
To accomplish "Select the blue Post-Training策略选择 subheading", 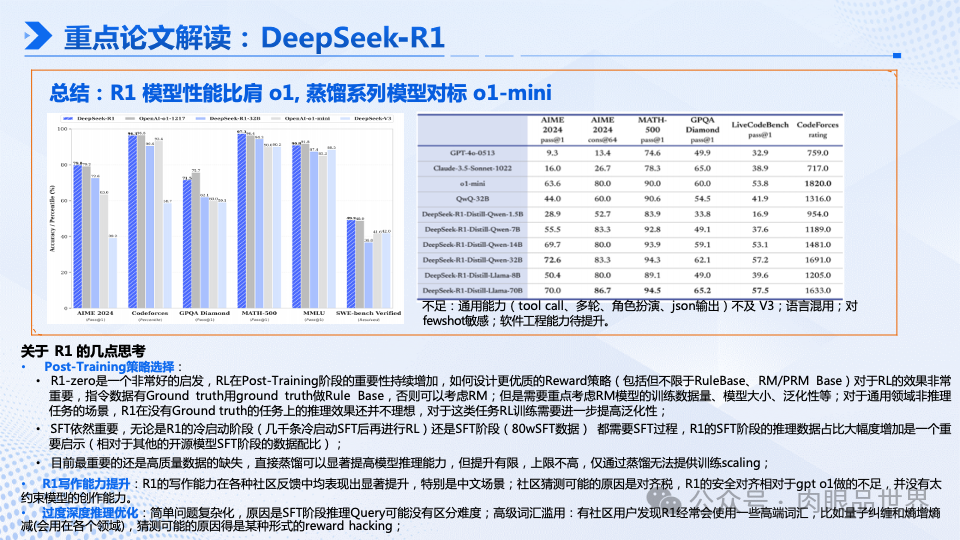I will [x=109, y=367].
